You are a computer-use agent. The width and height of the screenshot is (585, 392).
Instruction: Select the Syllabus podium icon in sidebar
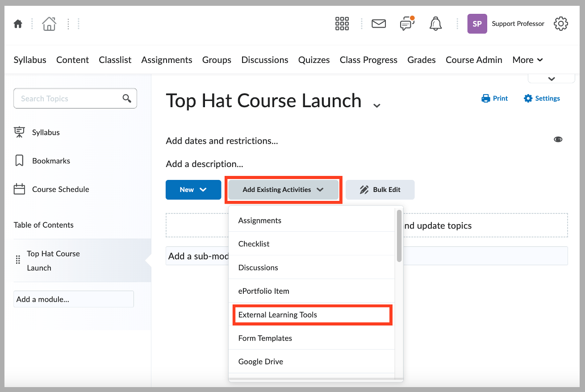click(19, 132)
